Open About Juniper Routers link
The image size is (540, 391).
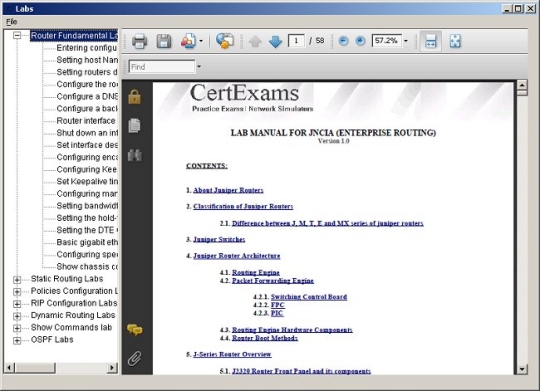(x=228, y=190)
